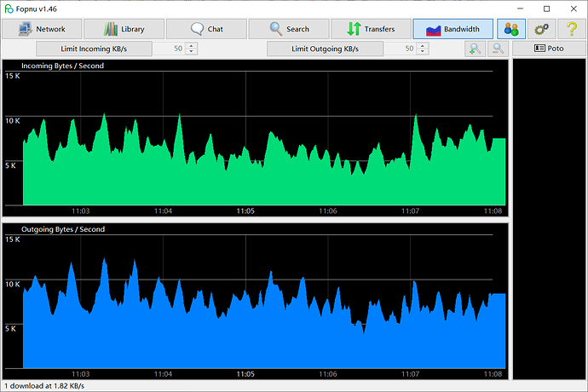
Task: Click the status text '1 download at 1.82 KB/s'
Action: (x=44, y=386)
